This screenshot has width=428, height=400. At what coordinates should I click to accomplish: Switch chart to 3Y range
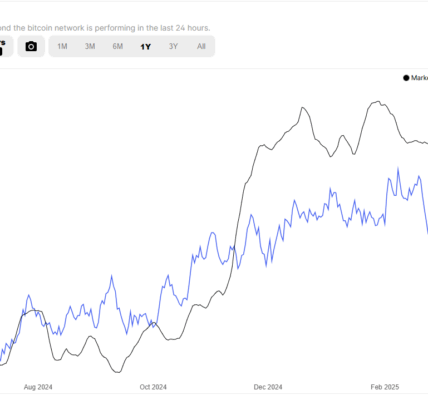pos(173,46)
